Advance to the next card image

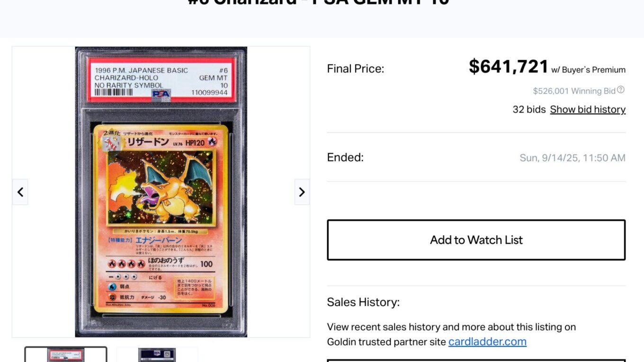click(x=302, y=192)
